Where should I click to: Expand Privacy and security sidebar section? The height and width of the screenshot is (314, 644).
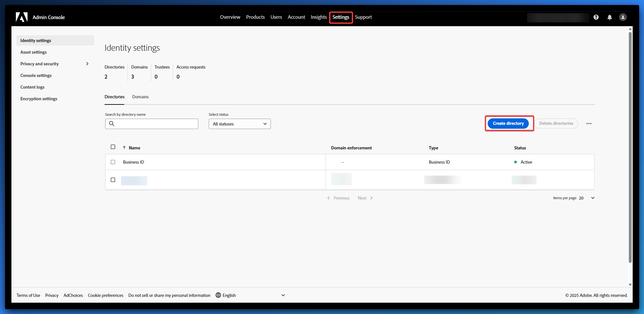87,64
